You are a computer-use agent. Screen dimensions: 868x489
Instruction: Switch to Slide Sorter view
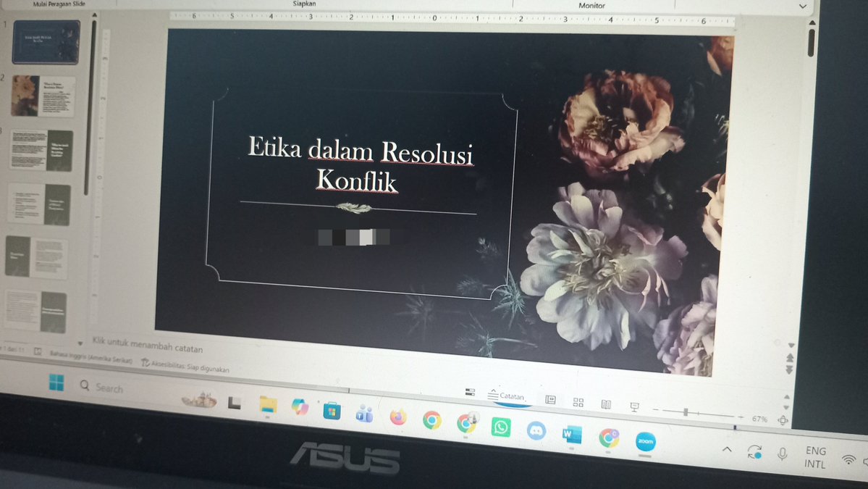578,402
